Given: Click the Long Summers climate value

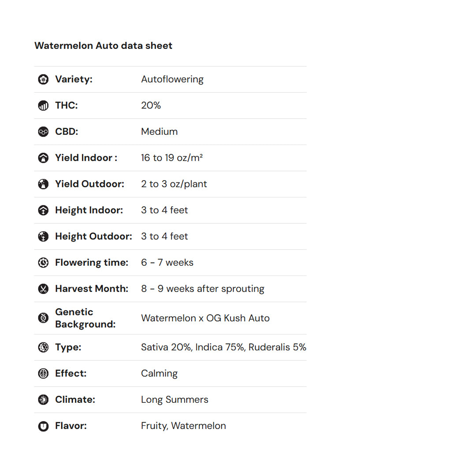Looking at the screenshot, I should [175, 400].
